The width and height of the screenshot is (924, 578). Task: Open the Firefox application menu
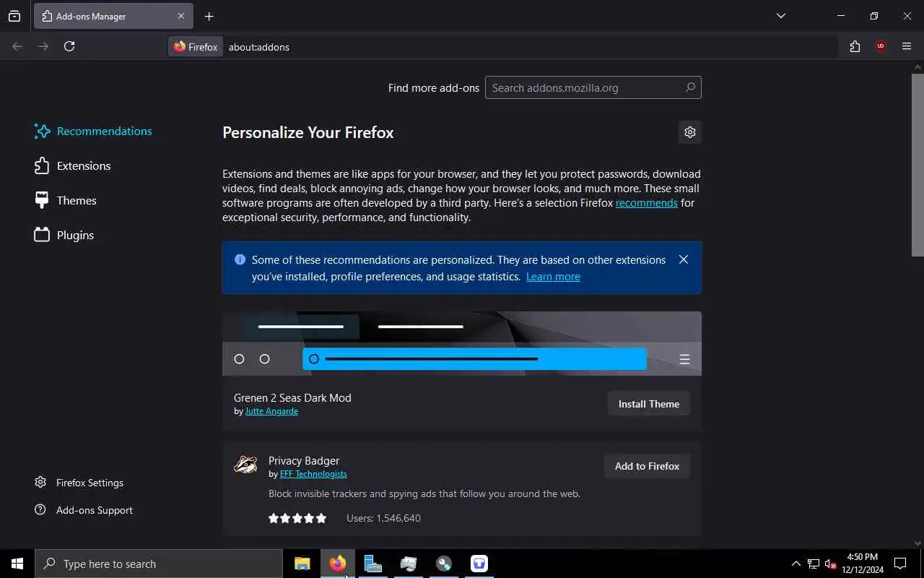click(907, 46)
